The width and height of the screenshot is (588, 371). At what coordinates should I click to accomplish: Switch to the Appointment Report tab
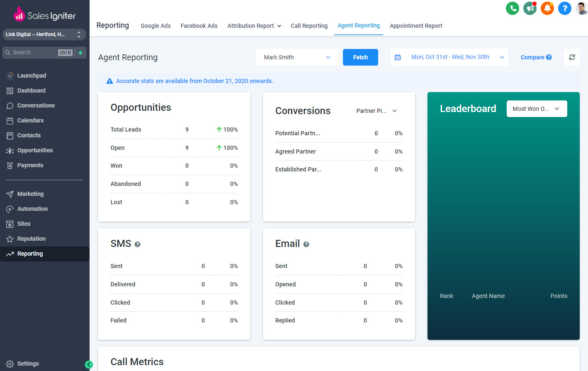tap(416, 26)
